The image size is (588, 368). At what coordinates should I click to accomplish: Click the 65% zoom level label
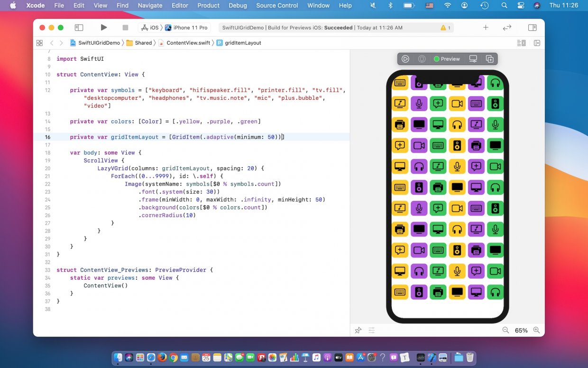[521, 330]
